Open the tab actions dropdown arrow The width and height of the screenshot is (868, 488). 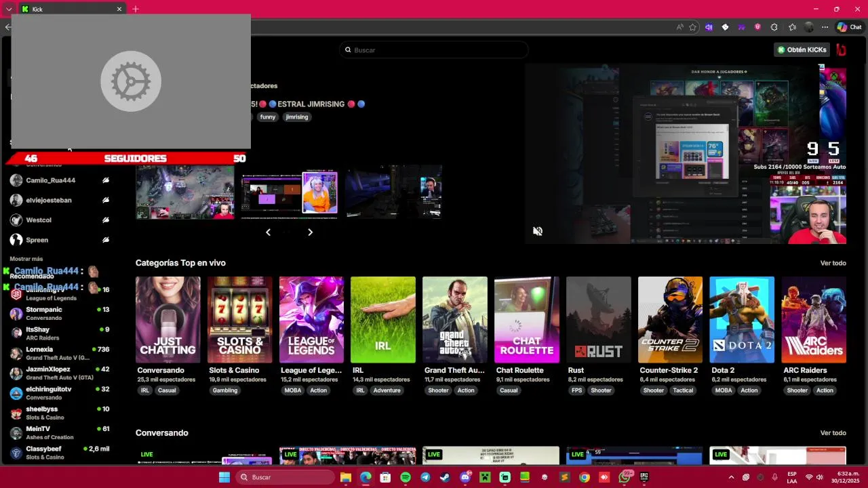coord(9,9)
